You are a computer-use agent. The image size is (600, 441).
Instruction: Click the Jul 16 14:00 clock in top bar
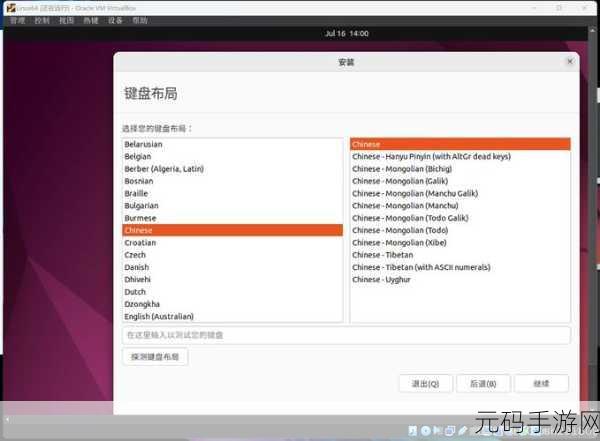(x=347, y=34)
